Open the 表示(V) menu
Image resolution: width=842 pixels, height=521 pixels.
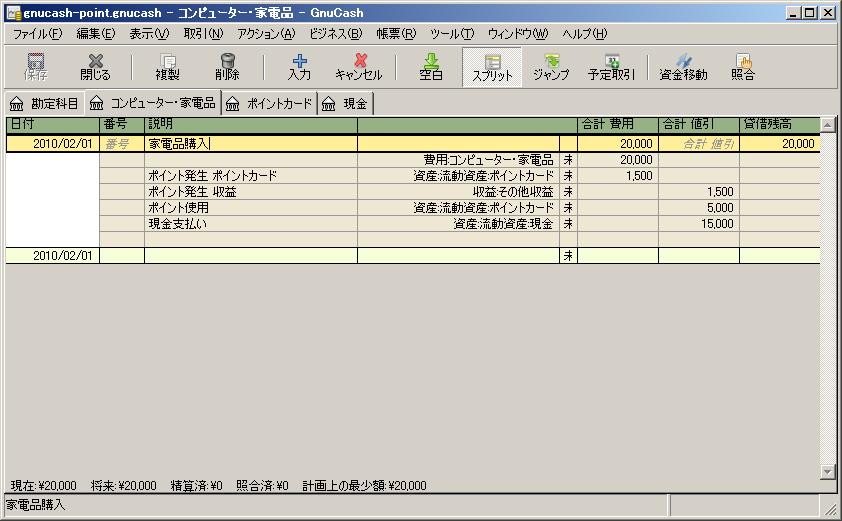(x=149, y=34)
